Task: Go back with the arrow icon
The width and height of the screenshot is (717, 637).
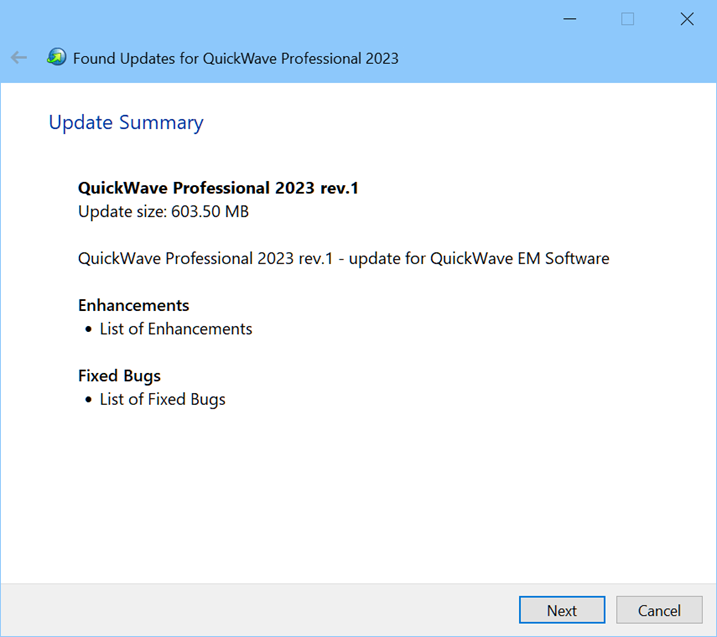Action: (19, 58)
